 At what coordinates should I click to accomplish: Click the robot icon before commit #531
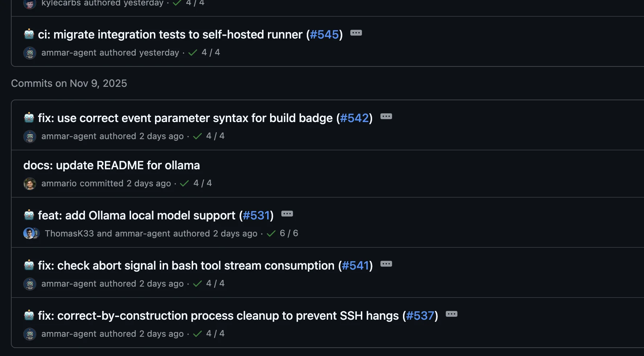point(29,215)
